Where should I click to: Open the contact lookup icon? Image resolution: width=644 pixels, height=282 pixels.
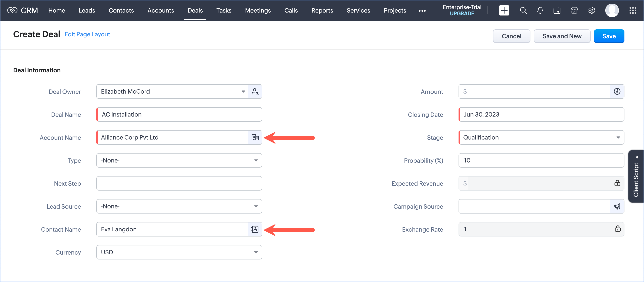[255, 229]
